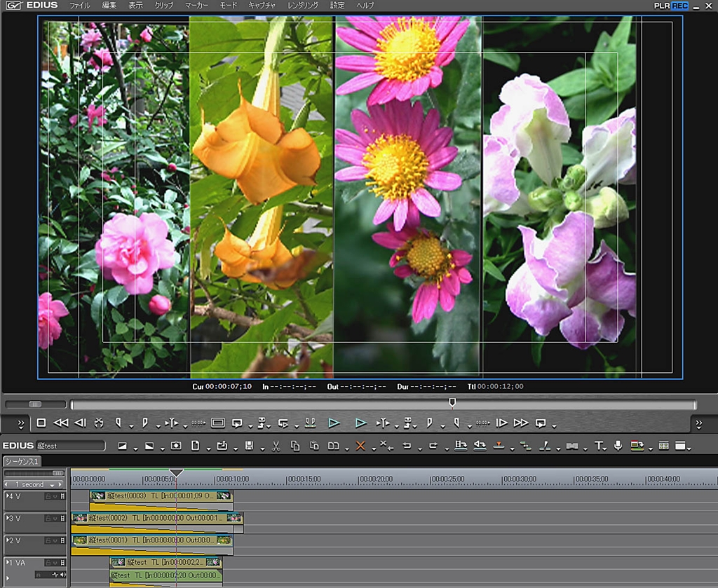Click the Copy icon in timeline toolbar
This screenshot has width=718, height=588.
click(x=294, y=446)
